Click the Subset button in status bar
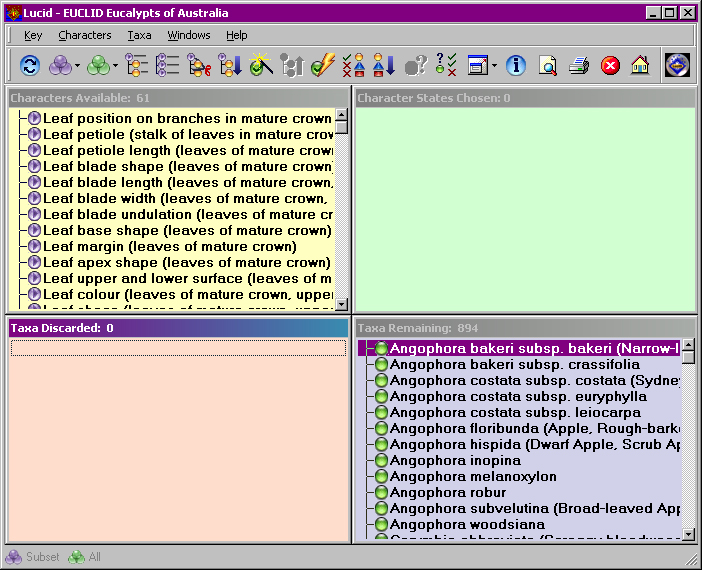 (x=32, y=557)
